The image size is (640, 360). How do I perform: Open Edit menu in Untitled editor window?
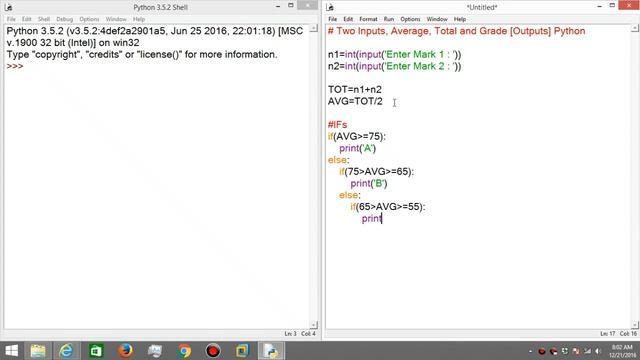coord(348,19)
